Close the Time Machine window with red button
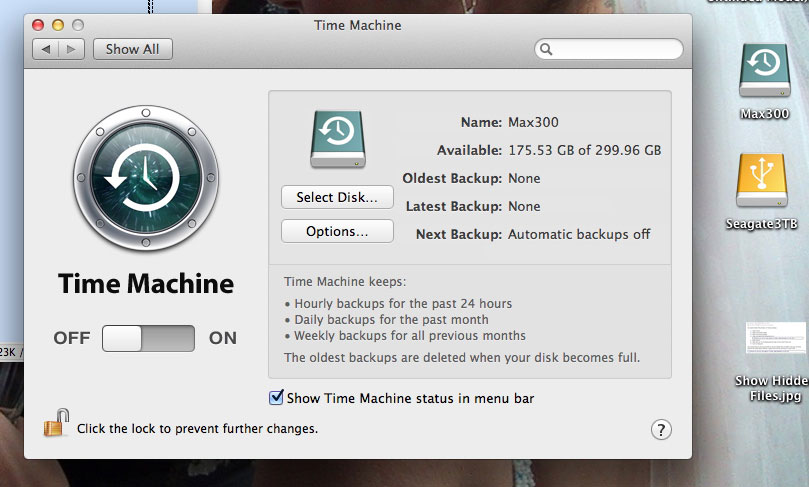The image size is (809, 487). tap(38, 25)
